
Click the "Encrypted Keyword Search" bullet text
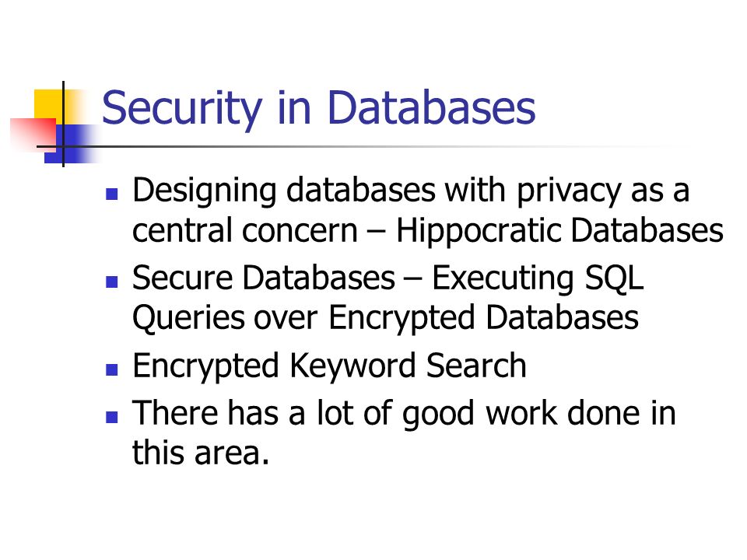pos(329,366)
